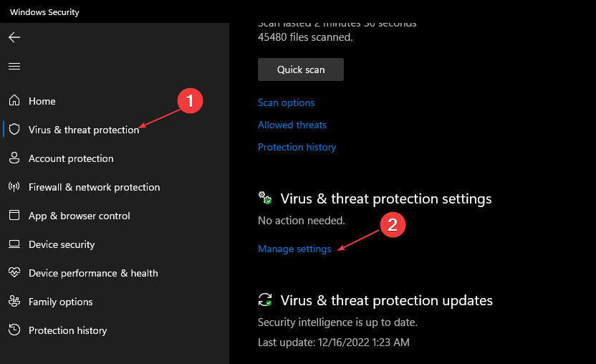Click the App & browser control window icon

(14, 215)
